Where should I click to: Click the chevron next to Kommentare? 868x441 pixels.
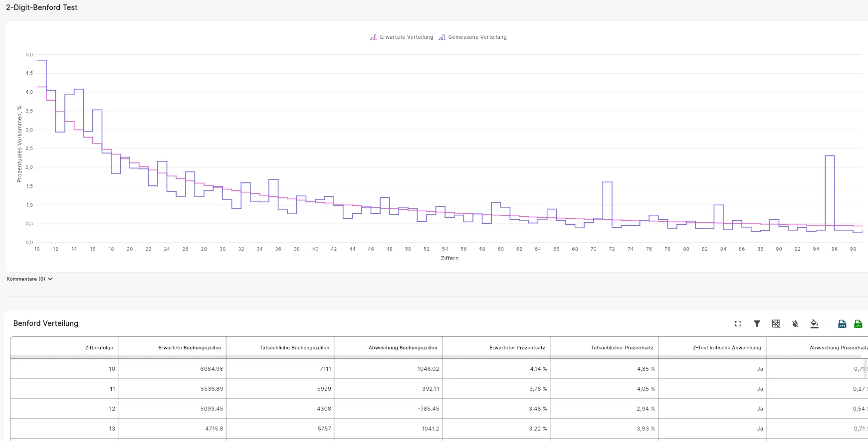tap(50, 279)
